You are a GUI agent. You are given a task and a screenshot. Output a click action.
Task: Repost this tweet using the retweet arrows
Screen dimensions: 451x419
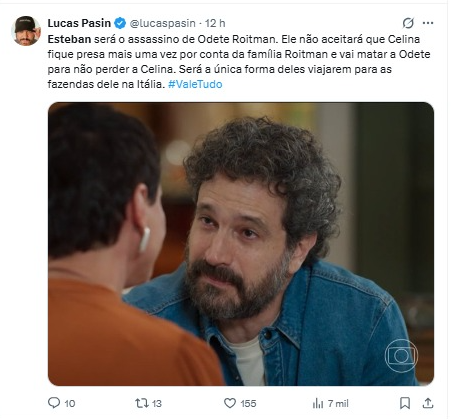pyautogui.click(x=141, y=403)
